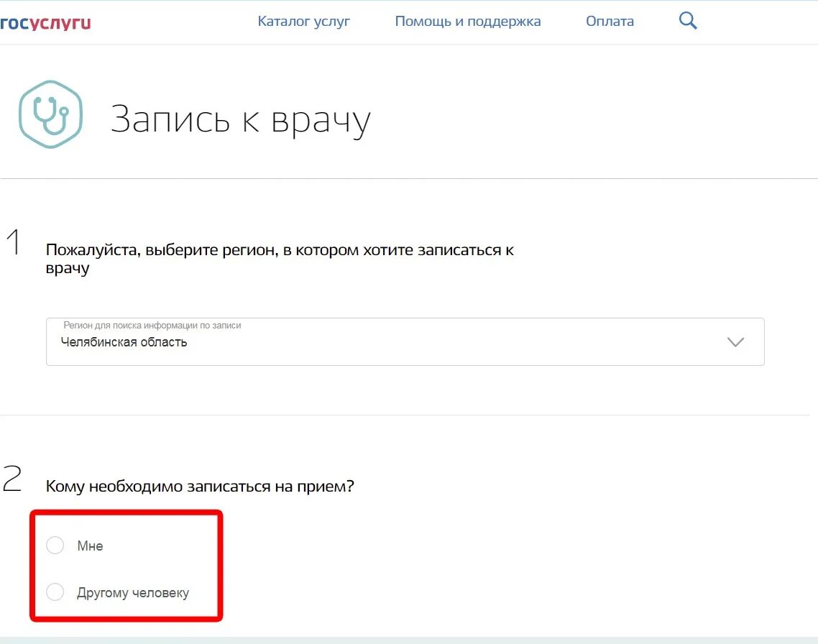Click the Регион для поиска информации label
Screen dimensions: 818x644
pos(152,326)
